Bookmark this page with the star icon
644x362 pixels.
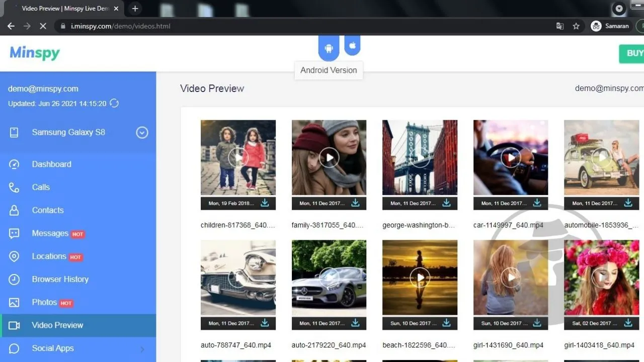pos(576,26)
